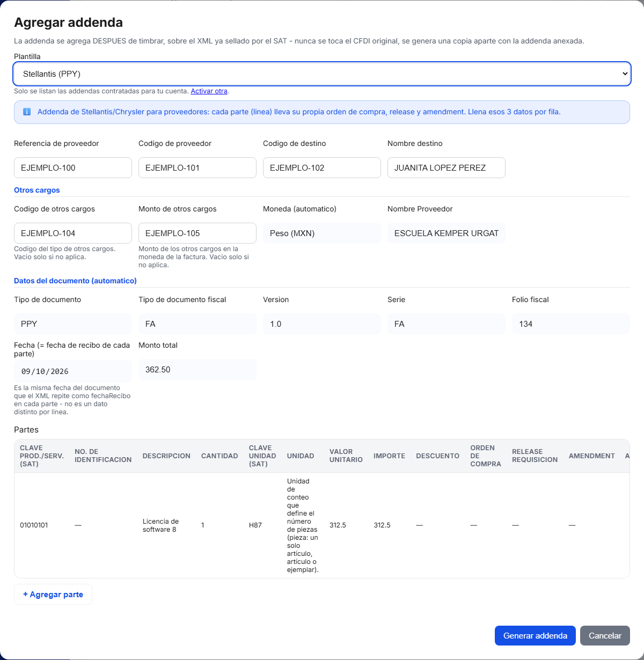Click the Tipo de documento field PPY
Image resolution: width=644 pixels, height=660 pixels.
(73, 324)
